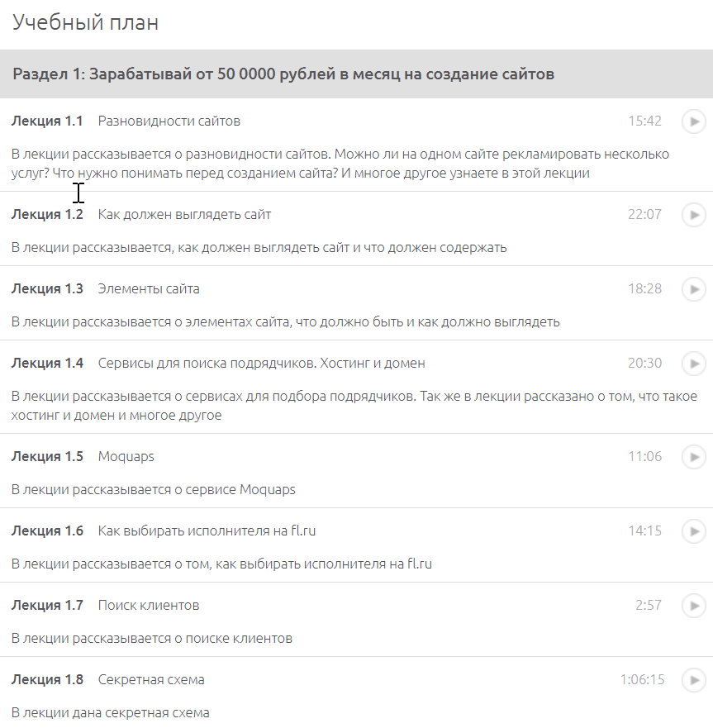Click the Moquaps lecture title

point(126,457)
